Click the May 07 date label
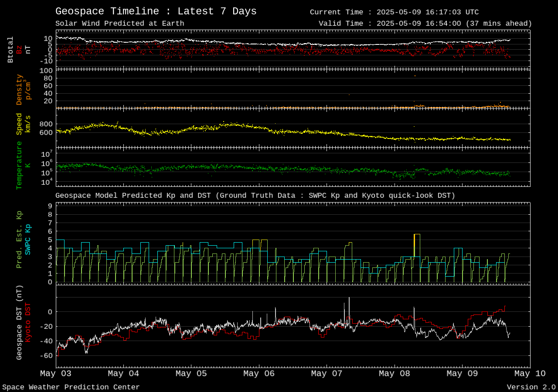The width and height of the screenshot is (558, 392). pos(327,373)
